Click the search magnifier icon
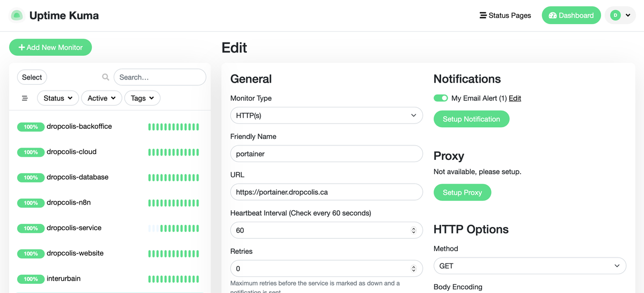 click(106, 77)
